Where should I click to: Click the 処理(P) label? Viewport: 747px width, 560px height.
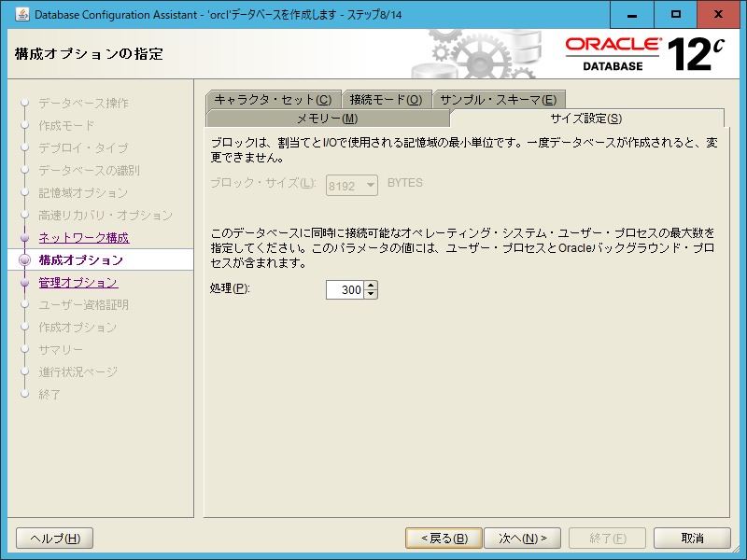[x=230, y=288]
